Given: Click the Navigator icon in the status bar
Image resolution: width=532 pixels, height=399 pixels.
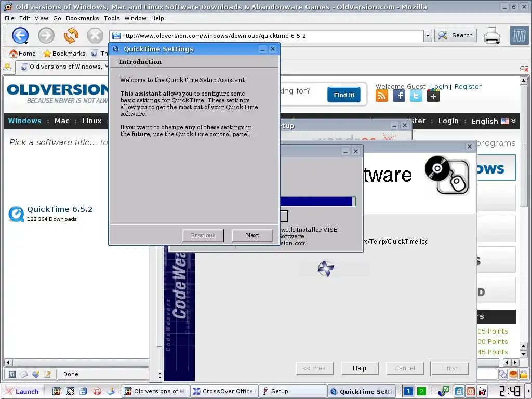Looking at the screenshot, I should (x=12, y=374).
